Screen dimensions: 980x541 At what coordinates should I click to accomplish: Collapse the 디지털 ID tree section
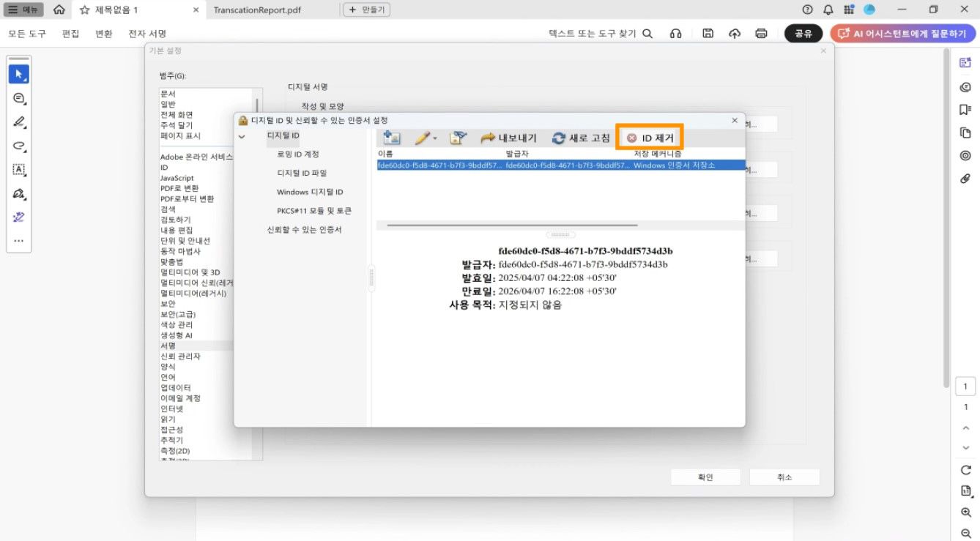242,136
